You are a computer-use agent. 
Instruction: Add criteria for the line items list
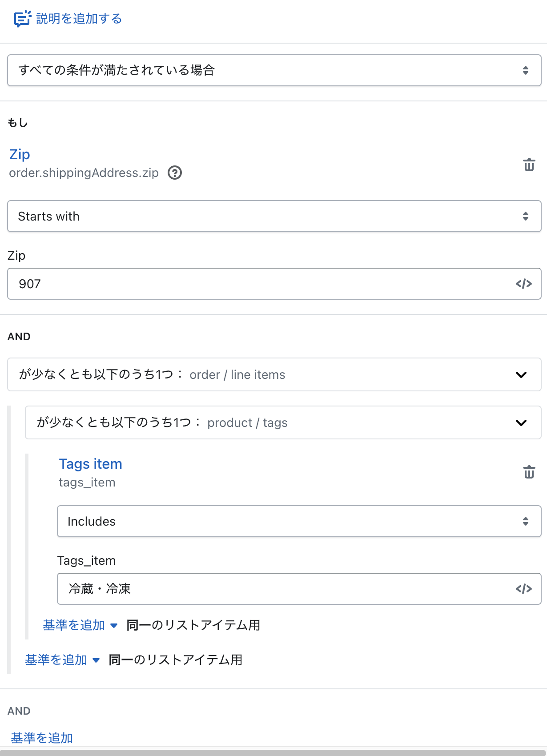62,660
